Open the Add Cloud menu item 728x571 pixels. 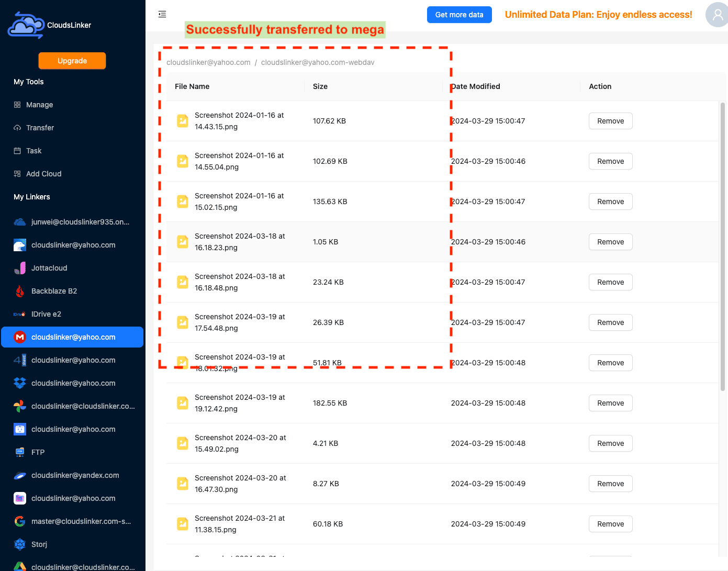click(72, 174)
